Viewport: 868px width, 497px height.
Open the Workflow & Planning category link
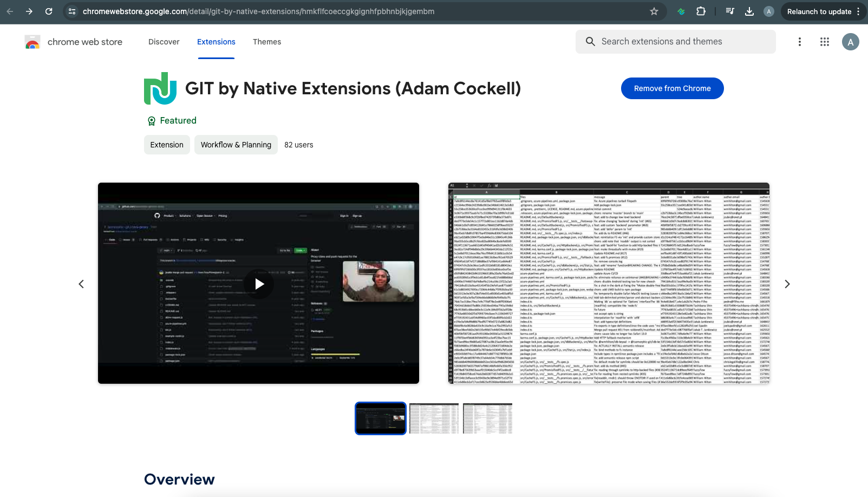coord(236,145)
